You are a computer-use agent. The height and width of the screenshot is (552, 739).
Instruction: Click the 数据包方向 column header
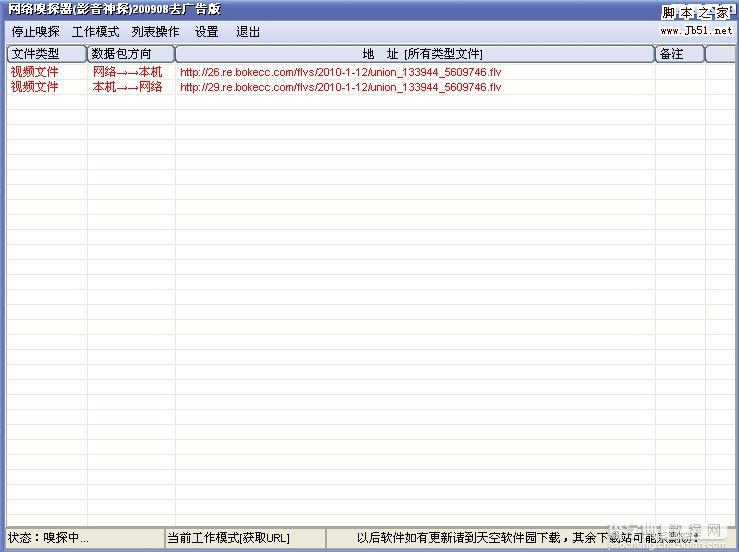131,54
